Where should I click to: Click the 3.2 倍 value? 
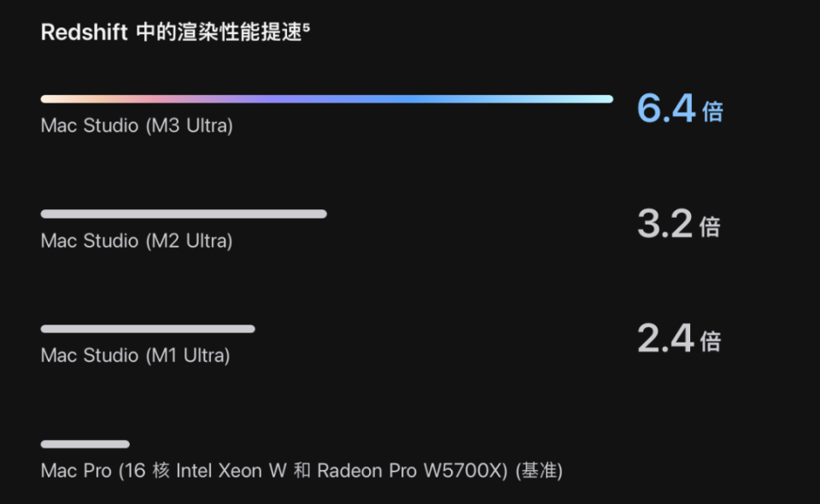pyautogui.click(x=679, y=224)
